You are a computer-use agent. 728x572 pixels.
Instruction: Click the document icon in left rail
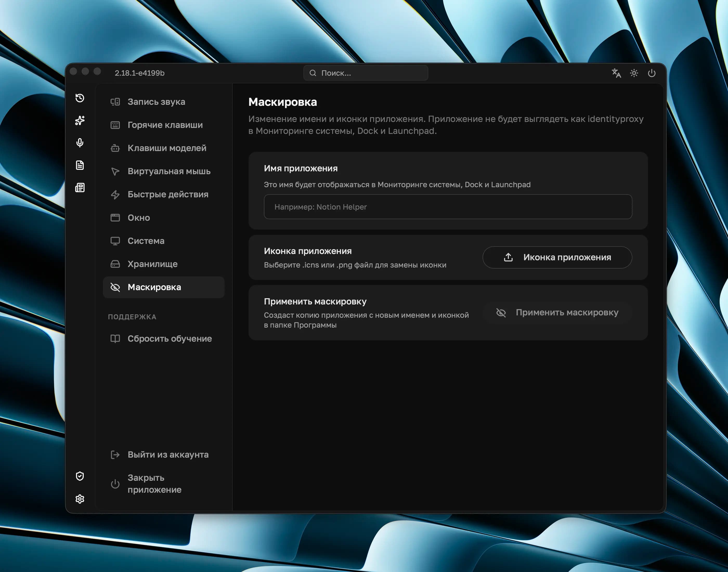80,165
